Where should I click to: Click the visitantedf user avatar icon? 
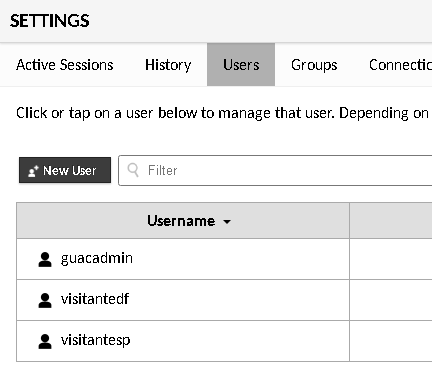45,300
